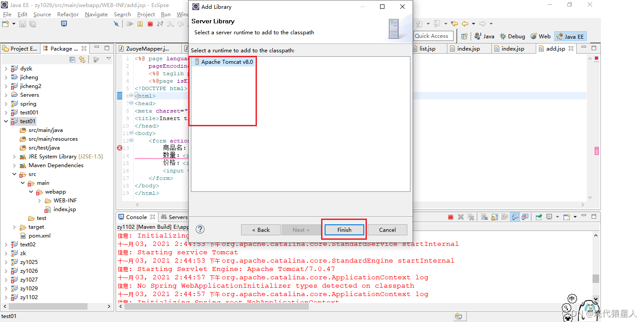The image size is (644, 322).
Task: Open the Display Selected Console dropdown arrow
Action: coord(557,217)
